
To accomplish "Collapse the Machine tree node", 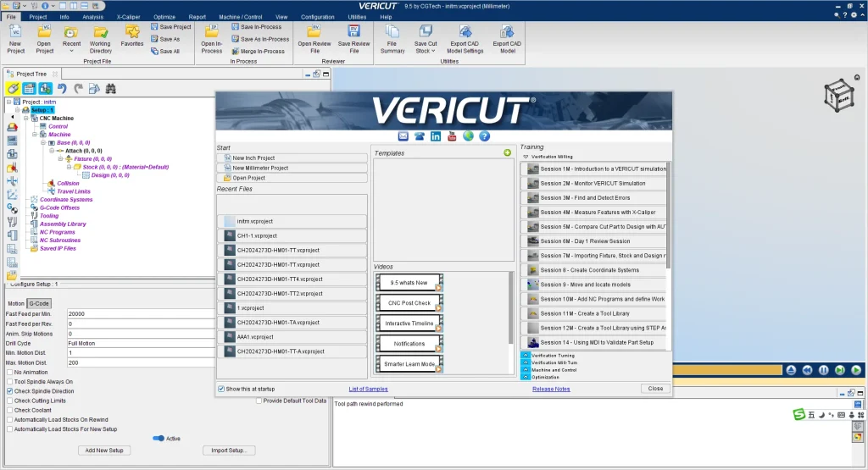I will click(x=34, y=134).
